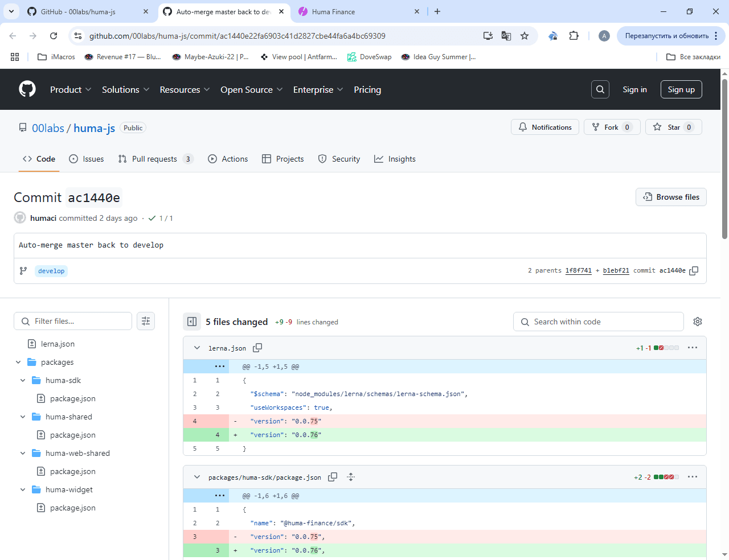Collapse the huma-web-shared folder
Viewport: 729px width, 560px height.
point(23,453)
